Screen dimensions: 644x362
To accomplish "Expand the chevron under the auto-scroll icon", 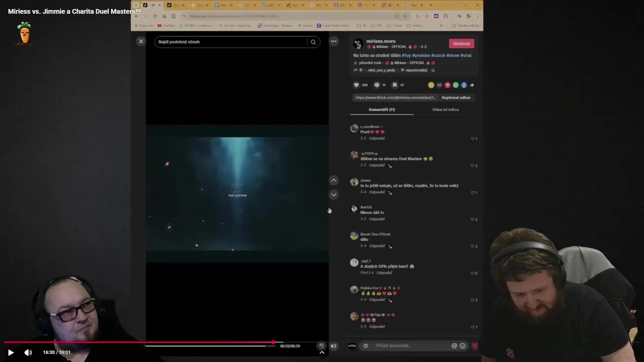I will point(321,352).
